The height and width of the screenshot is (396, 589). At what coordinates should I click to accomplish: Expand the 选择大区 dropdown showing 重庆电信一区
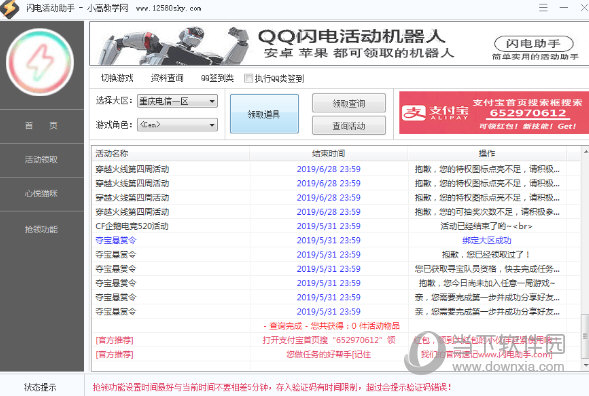coord(177,101)
